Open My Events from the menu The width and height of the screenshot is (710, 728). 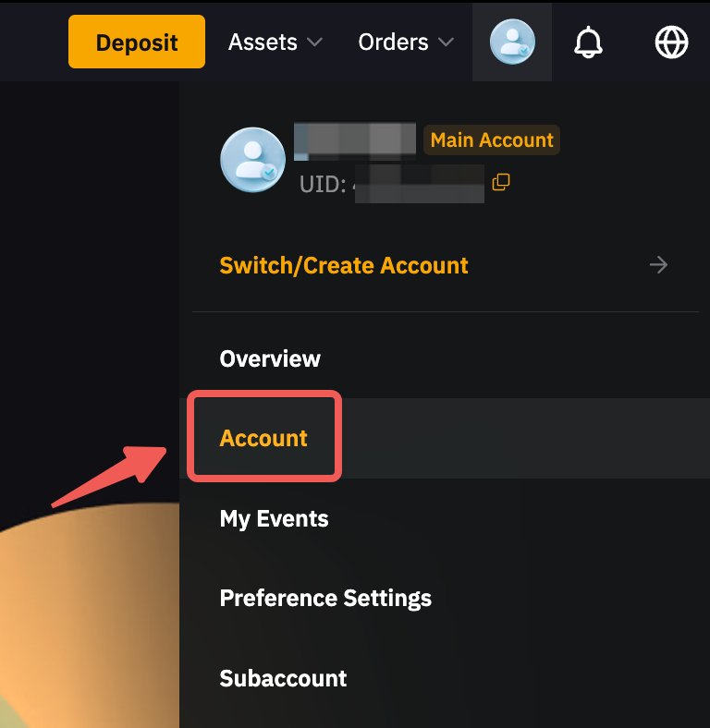point(274,518)
